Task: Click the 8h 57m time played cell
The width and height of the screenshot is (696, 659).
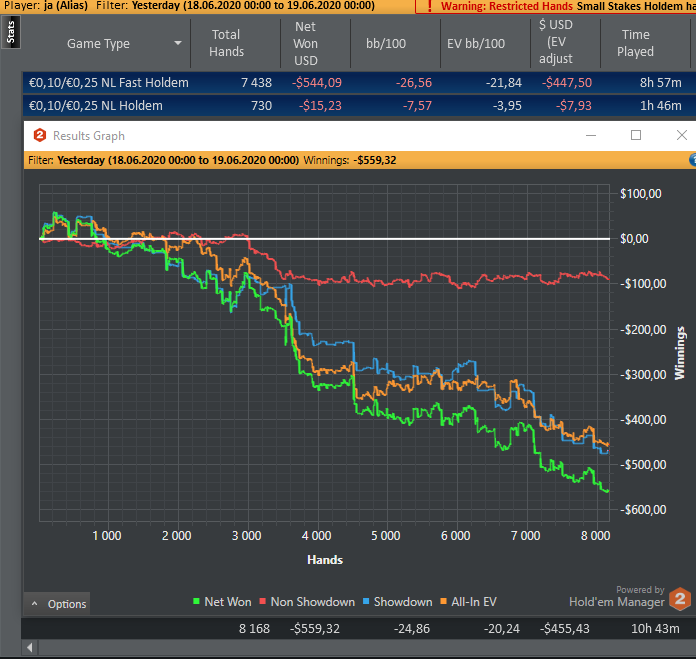Action: click(660, 83)
